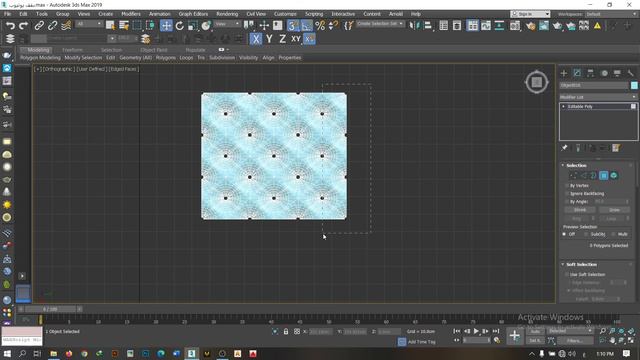
Task: Choose the Select Object tool
Action: pos(110,26)
